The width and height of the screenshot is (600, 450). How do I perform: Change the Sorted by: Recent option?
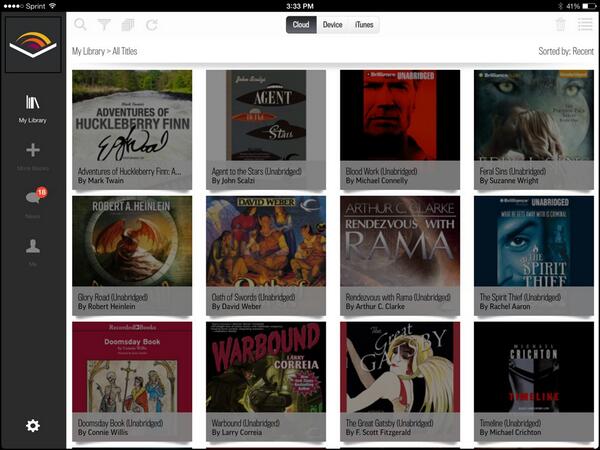click(566, 51)
